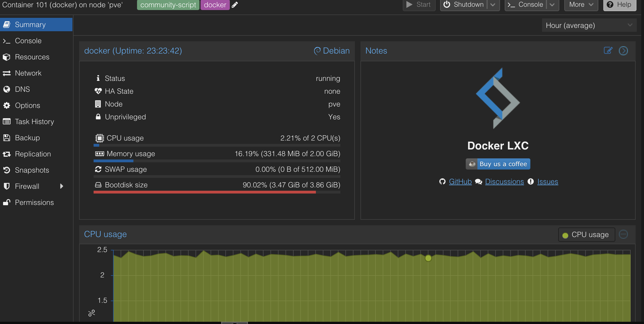Edit notes with the pencil-square icon
The height and width of the screenshot is (324, 644).
coord(608,50)
